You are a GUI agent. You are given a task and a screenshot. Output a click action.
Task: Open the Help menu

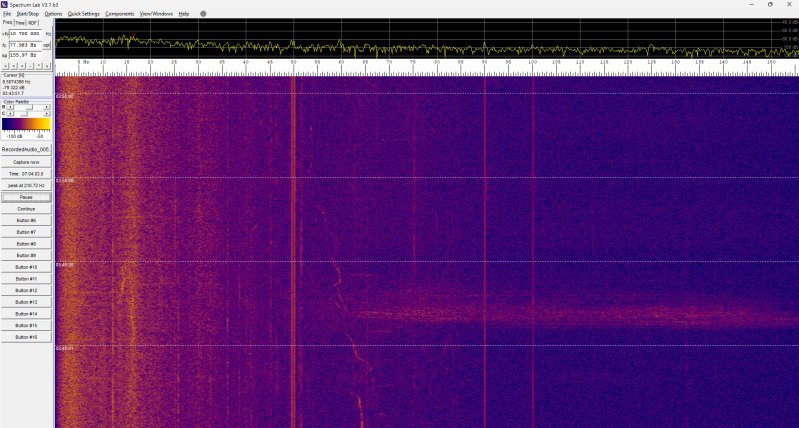(x=183, y=14)
